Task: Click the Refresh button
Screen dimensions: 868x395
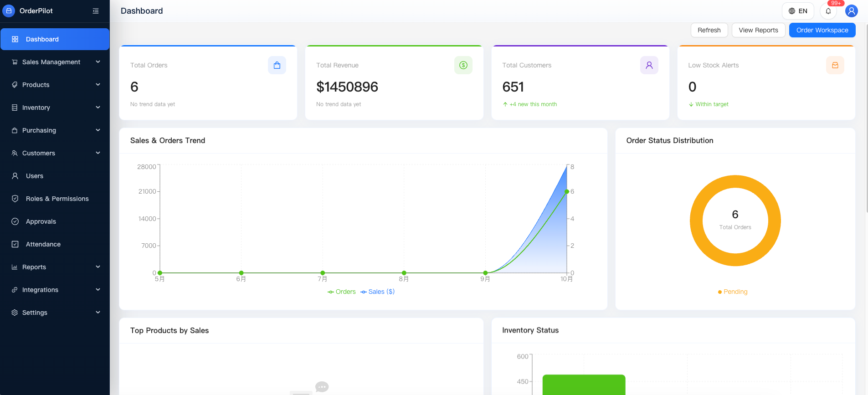Action: click(x=709, y=30)
